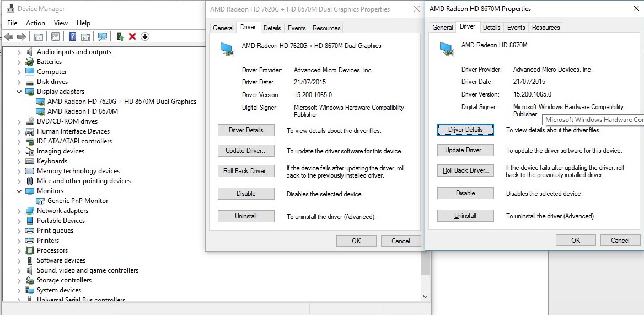This screenshot has height=315, width=644.
Task: Expand the IDE ATA/ATAPI controllers node
Action: [19, 141]
